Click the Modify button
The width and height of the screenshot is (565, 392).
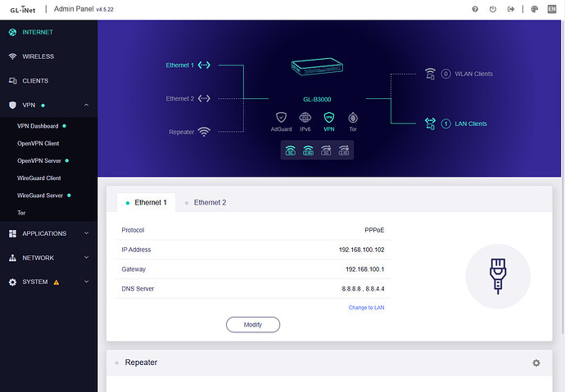[253, 325]
